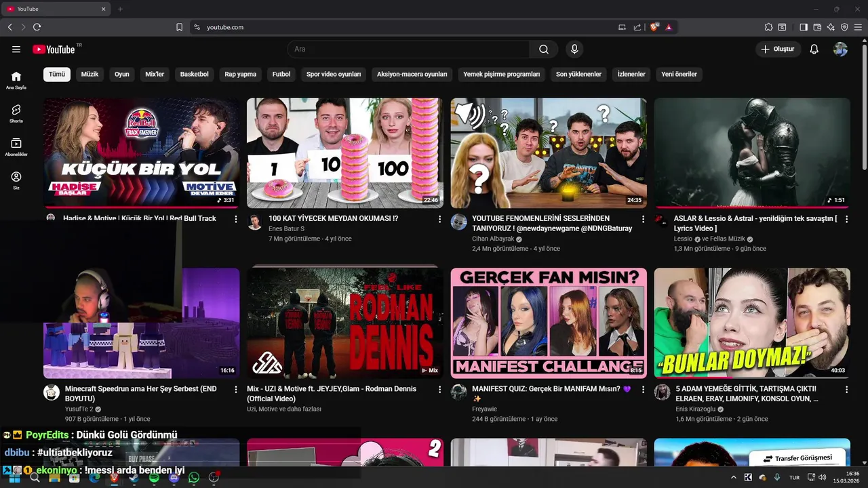Show hidden system tray icons
The image size is (868, 488).
tap(733, 478)
